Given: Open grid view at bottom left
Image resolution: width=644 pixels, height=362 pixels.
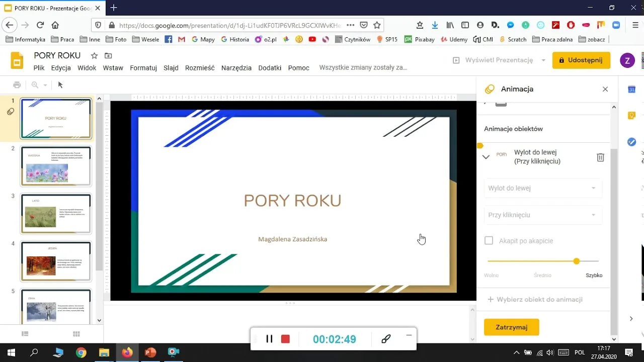Looking at the screenshot, I should (76, 333).
